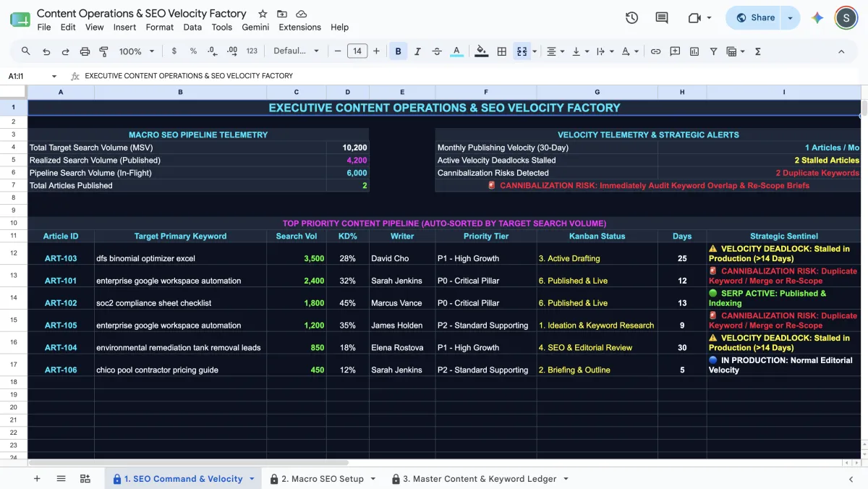
Task: Open the Extensions menu
Action: (299, 27)
